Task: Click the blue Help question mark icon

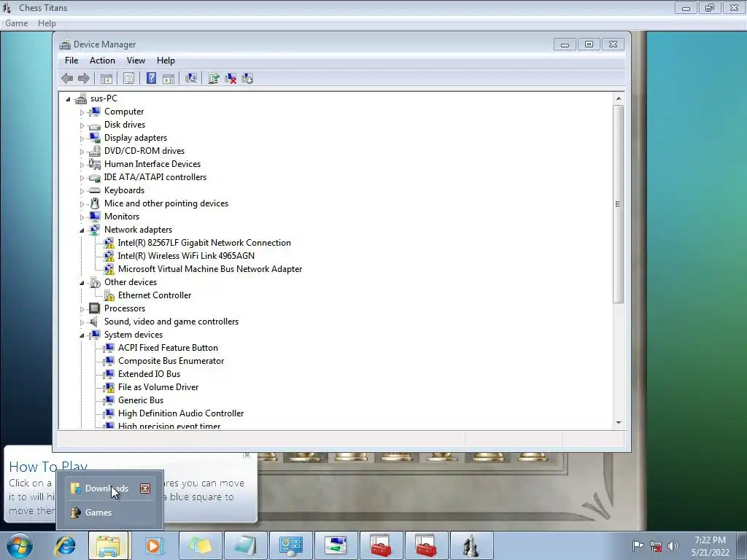Action: pos(151,79)
